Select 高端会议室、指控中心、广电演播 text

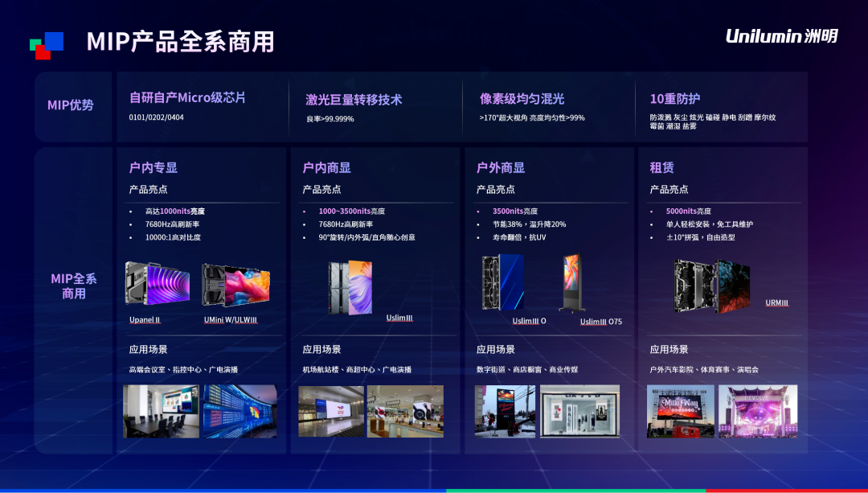click(183, 369)
